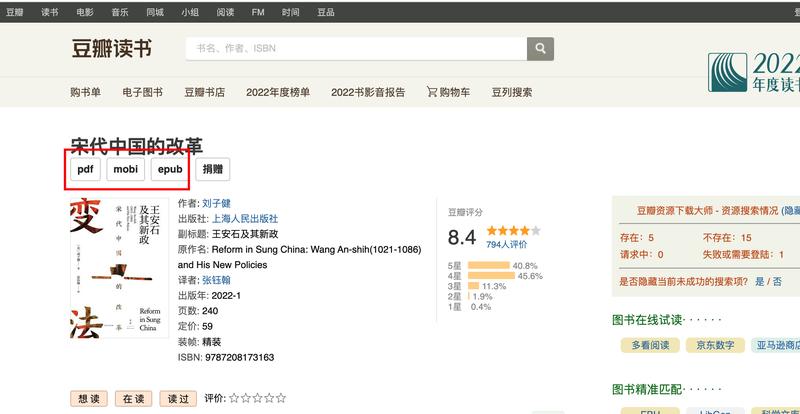This screenshot has width=800, height=414.
Task: Choose 否 for hiding failed searches
Action: [777, 281]
